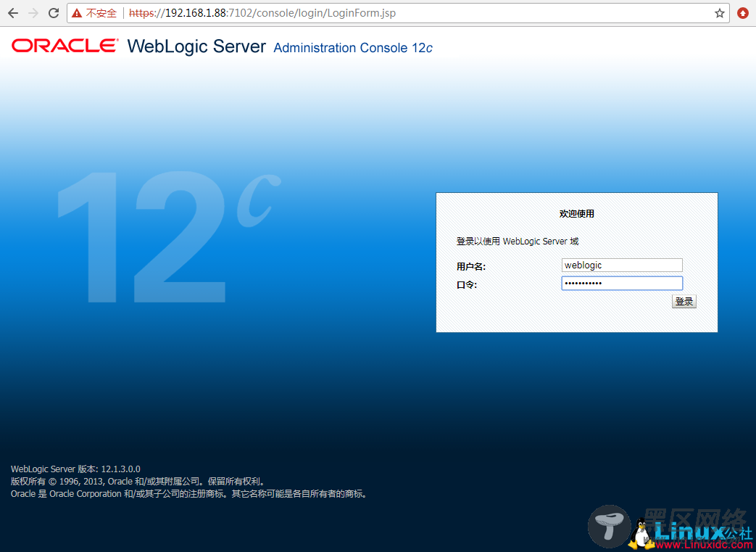Image resolution: width=756 pixels, height=552 pixels.
Task: Click the 口令 label
Action: point(466,285)
